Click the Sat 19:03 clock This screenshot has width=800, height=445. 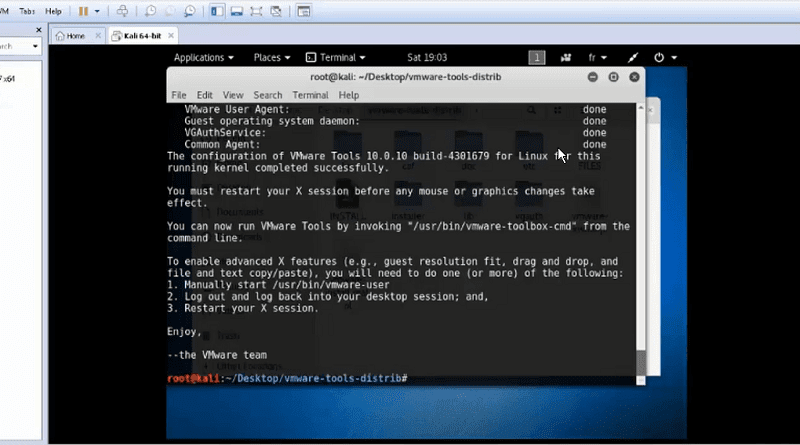click(427, 58)
